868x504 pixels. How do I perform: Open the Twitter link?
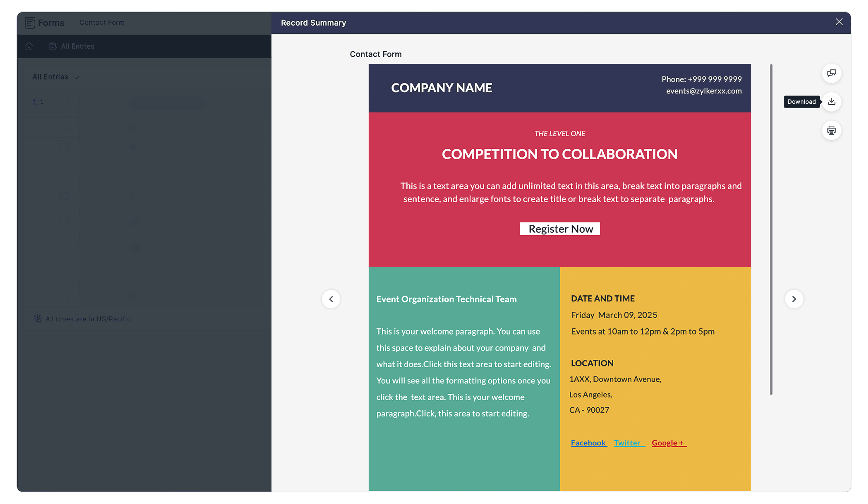click(628, 443)
